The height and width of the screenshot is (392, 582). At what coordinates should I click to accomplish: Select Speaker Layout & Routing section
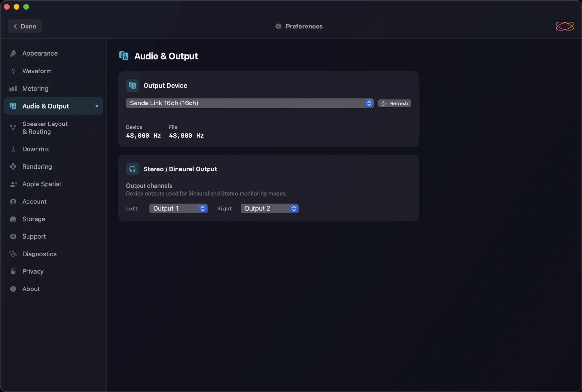click(53, 128)
